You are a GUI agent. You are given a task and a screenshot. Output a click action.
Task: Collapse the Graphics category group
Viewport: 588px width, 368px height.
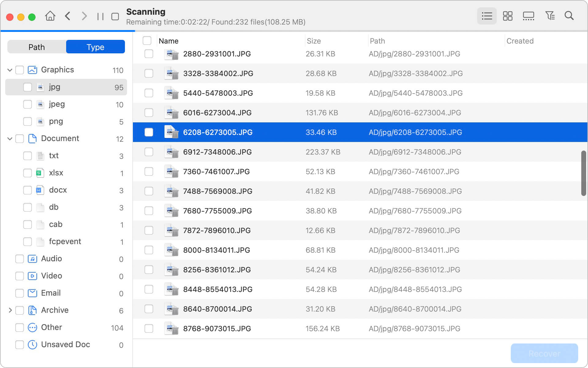[x=9, y=69]
